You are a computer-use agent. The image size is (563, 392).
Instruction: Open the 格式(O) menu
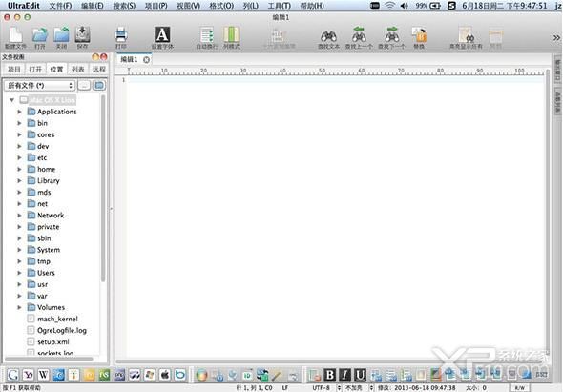click(221, 6)
